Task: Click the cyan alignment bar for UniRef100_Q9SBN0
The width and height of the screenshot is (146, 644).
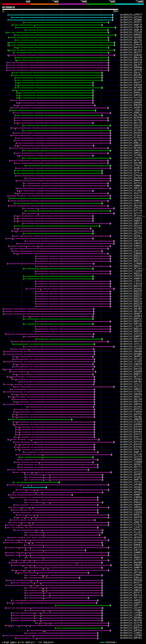Action: [60, 20]
